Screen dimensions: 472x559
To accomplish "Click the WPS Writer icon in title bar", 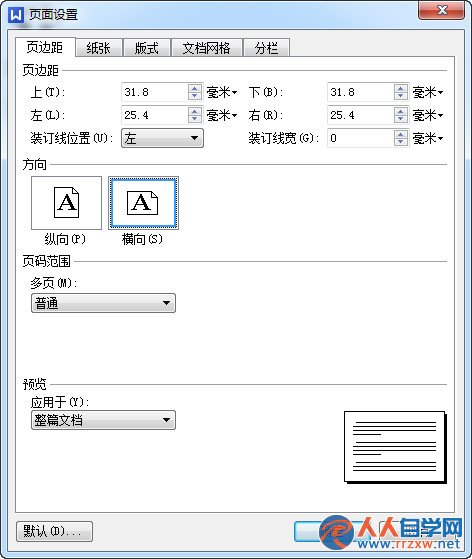I will [16, 15].
